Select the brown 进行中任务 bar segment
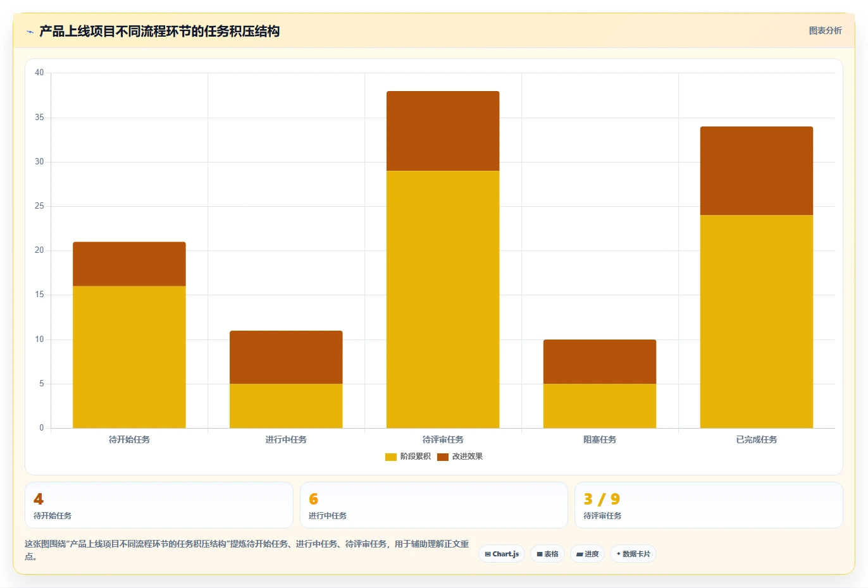This screenshot has height=588, width=868. [286, 357]
